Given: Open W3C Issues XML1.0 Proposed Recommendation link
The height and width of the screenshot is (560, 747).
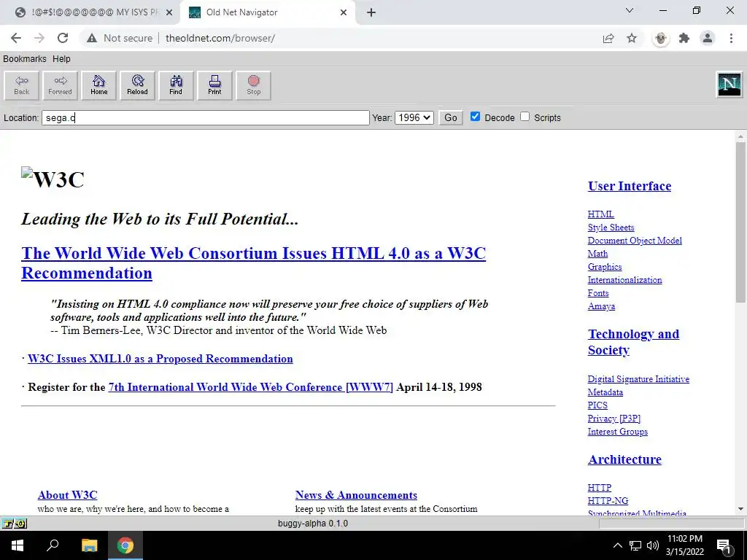Looking at the screenshot, I should click(x=160, y=359).
